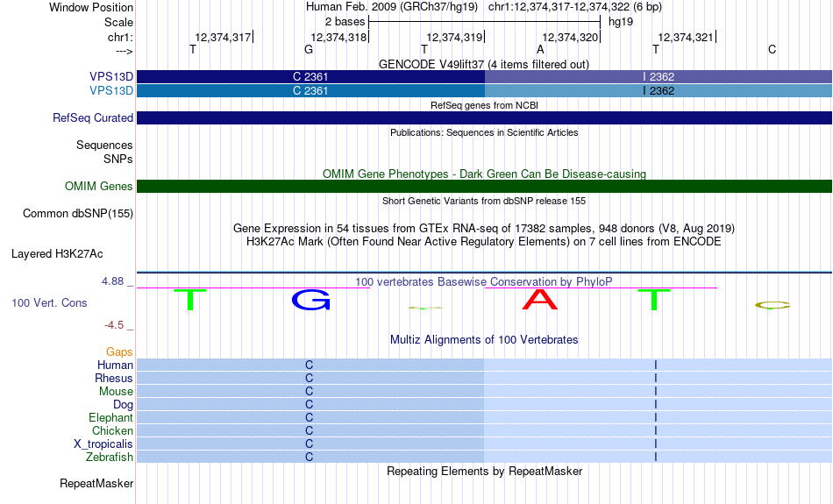Click the 'Sequences' track label

point(104,145)
